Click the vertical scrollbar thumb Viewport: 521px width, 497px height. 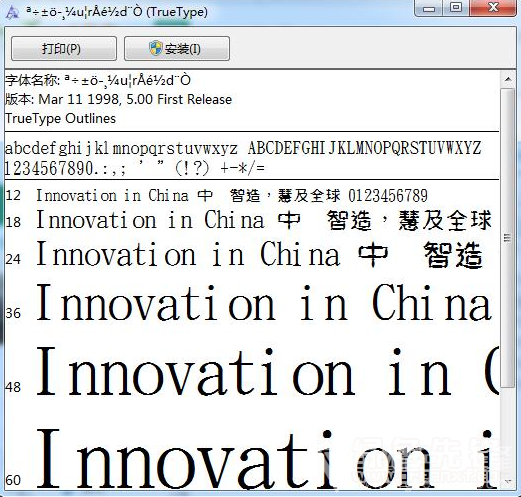[x=508, y=238]
